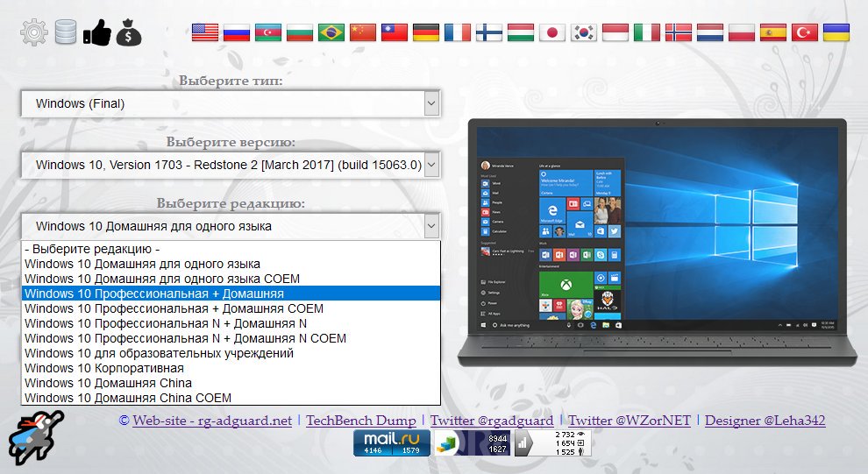Open the type dropdown showing Windows (Final)
868x474 pixels.
pos(231,103)
